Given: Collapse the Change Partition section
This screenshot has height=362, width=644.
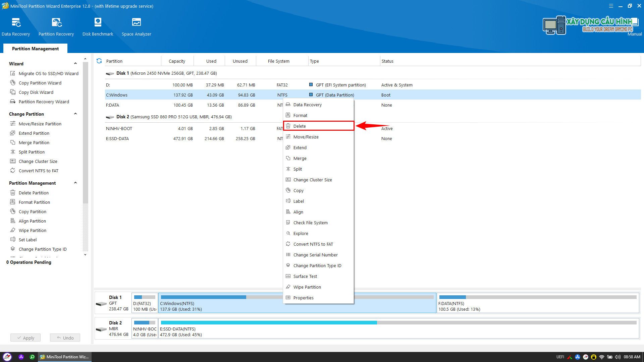Looking at the screenshot, I should click(x=75, y=114).
